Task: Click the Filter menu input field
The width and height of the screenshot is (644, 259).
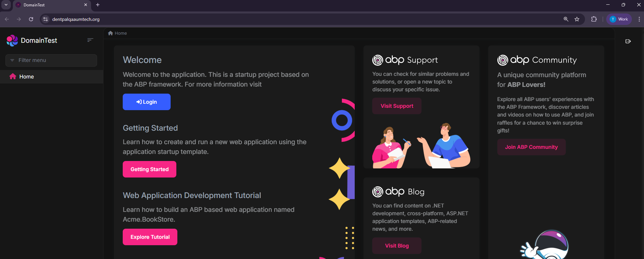Action: pyautogui.click(x=51, y=60)
